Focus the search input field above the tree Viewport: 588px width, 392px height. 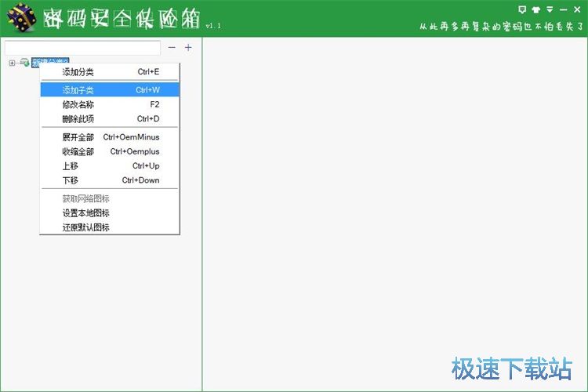(x=82, y=48)
